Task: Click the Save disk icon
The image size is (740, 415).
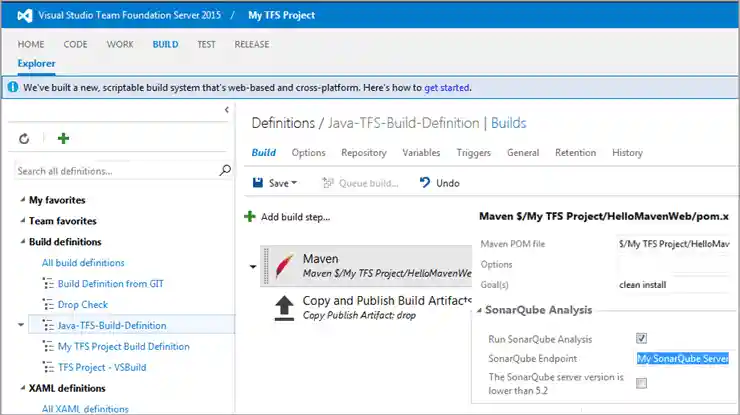Action: pyautogui.click(x=258, y=183)
